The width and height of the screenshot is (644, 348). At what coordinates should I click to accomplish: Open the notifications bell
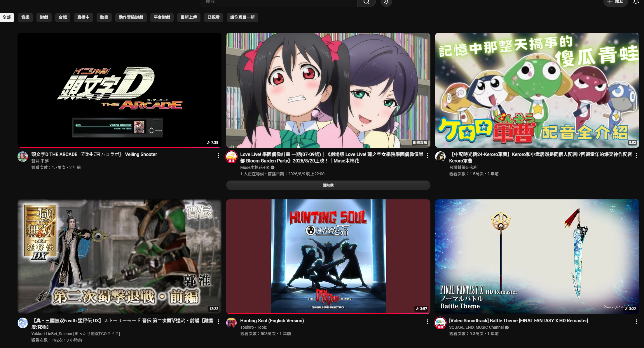[x=636, y=2]
